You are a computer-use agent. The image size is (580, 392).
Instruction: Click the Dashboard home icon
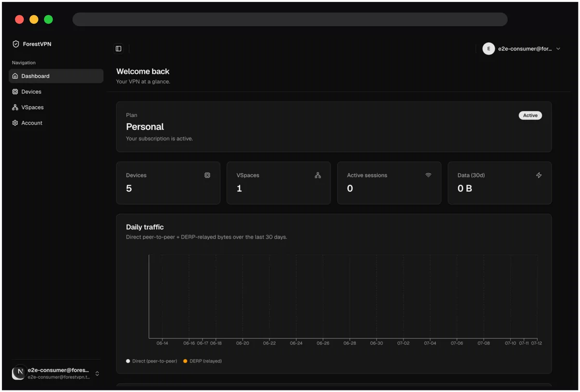(x=15, y=76)
